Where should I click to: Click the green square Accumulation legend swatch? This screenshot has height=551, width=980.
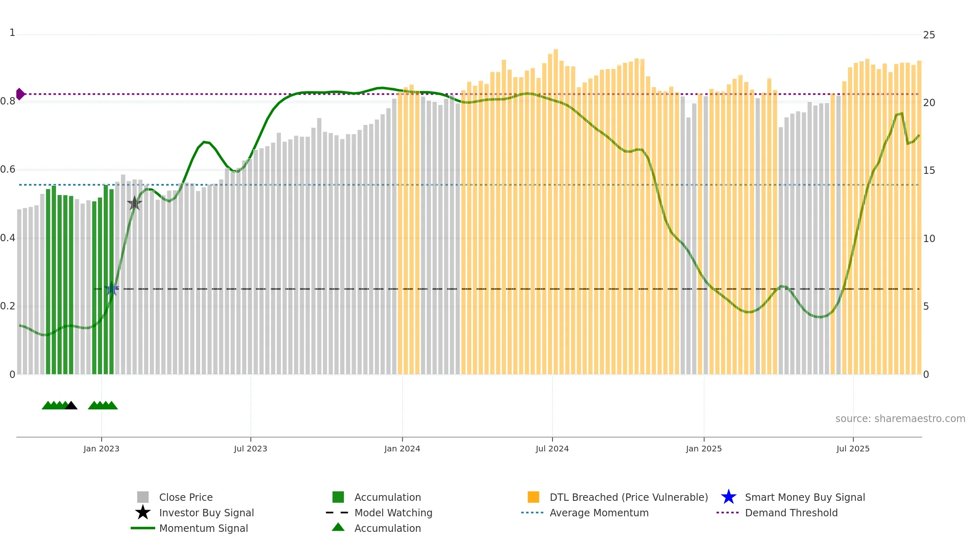point(338,497)
